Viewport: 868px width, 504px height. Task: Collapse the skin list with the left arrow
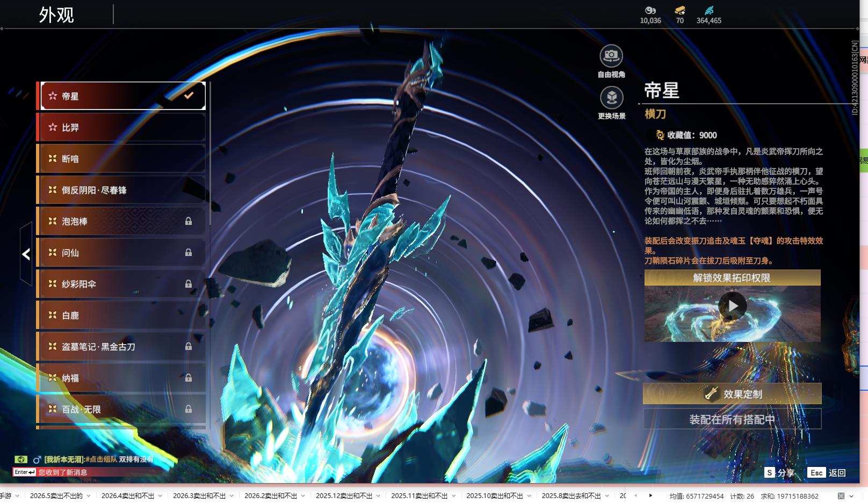pyautogui.click(x=26, y=254)
